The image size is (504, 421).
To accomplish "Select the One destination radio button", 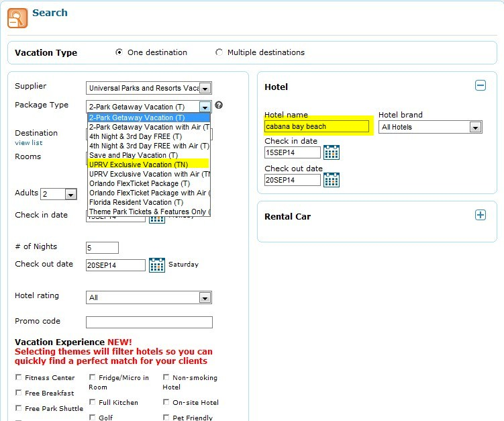I will pos(119,52).
